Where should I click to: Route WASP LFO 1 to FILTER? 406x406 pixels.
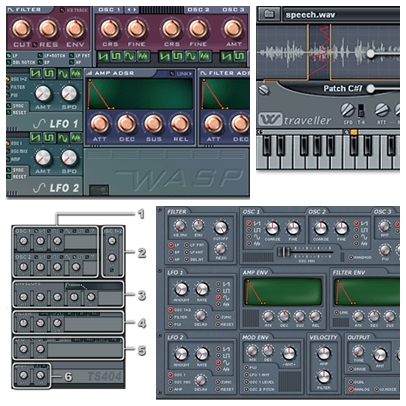coord(8,87)
